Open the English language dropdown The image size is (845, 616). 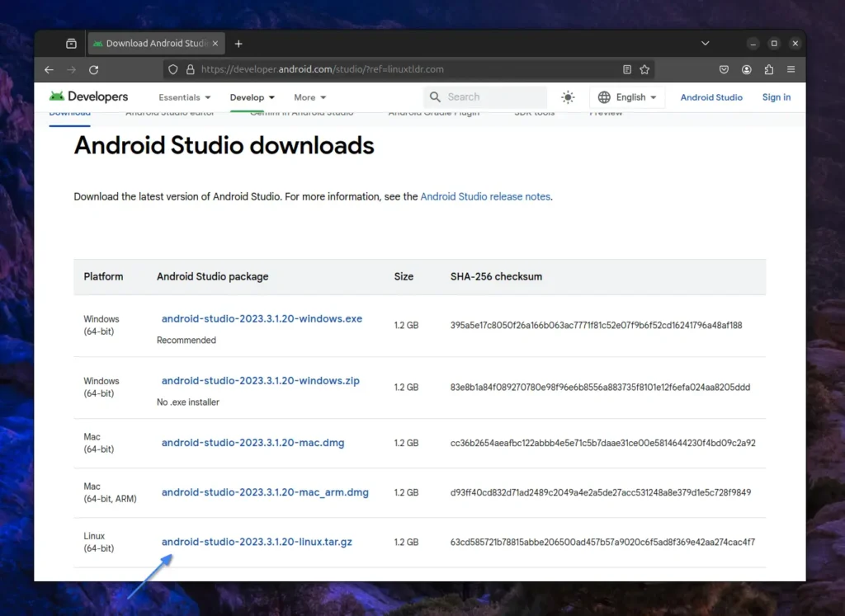(627, 97)
